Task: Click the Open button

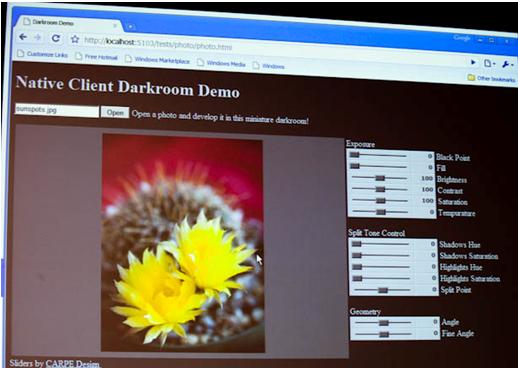Action: (x=115, y=112)
